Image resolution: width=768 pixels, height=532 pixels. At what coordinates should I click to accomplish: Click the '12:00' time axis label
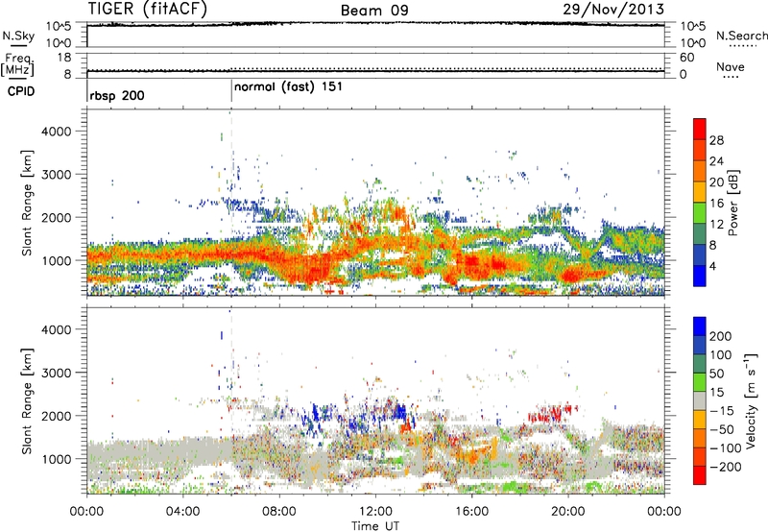tap(375, 512)
